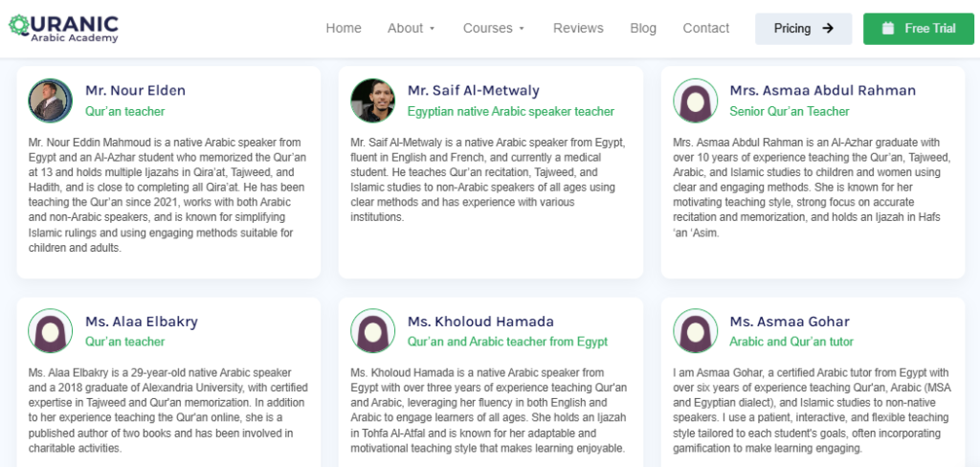Click the caret arrow next to Courses
Screen dimensions: 980x467
pos(522,29)
